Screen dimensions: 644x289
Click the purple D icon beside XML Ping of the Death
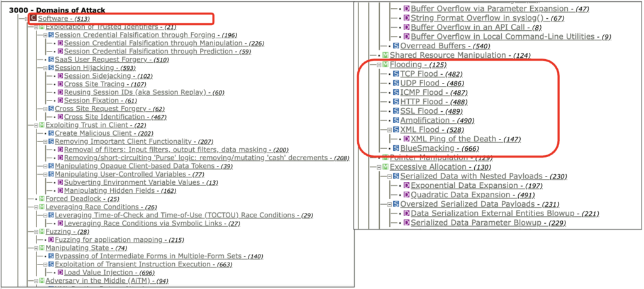[x=406, y=139]
